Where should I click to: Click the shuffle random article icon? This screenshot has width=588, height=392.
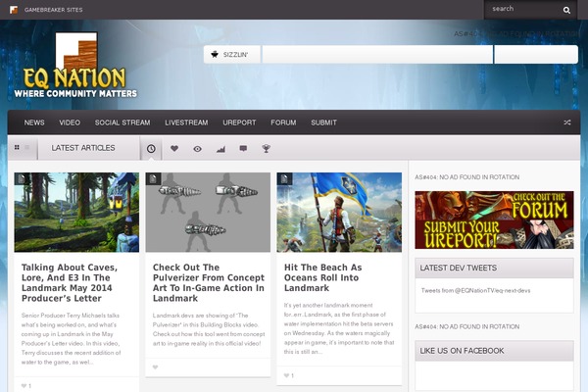click(x=567, y=122)
